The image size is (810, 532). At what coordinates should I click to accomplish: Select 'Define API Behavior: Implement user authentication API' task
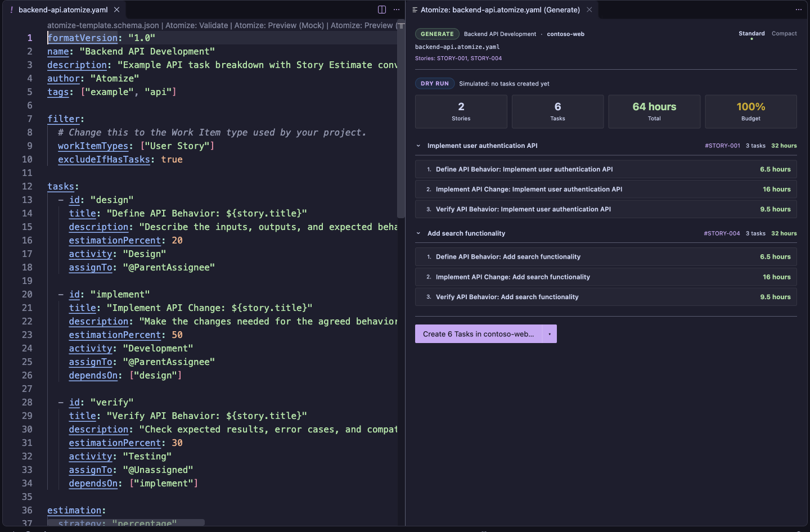(606, 169)
